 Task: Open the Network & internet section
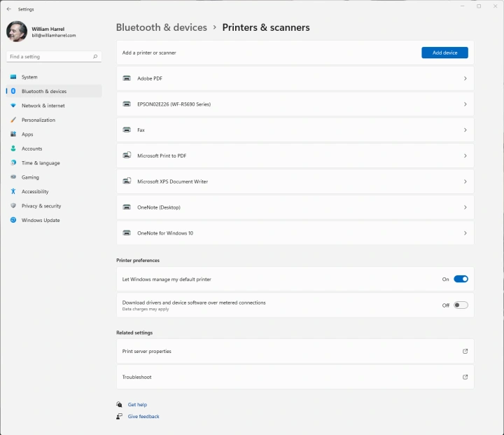pos(43,106)
